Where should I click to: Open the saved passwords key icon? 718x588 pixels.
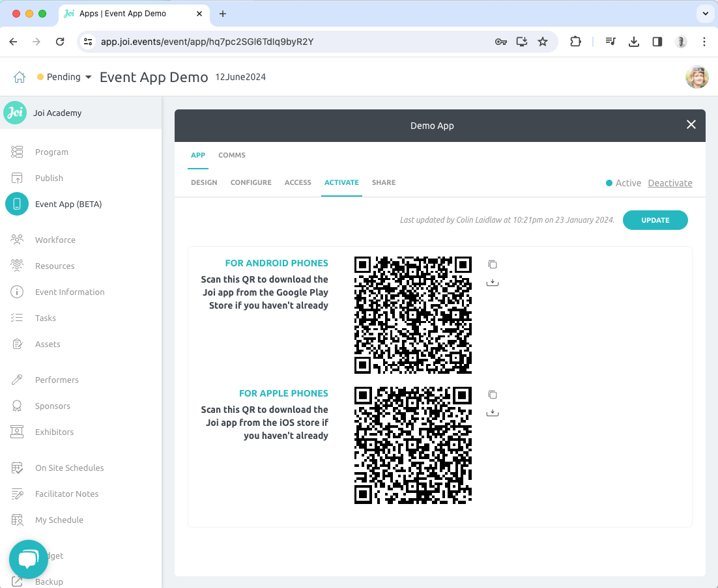point(501,42)
